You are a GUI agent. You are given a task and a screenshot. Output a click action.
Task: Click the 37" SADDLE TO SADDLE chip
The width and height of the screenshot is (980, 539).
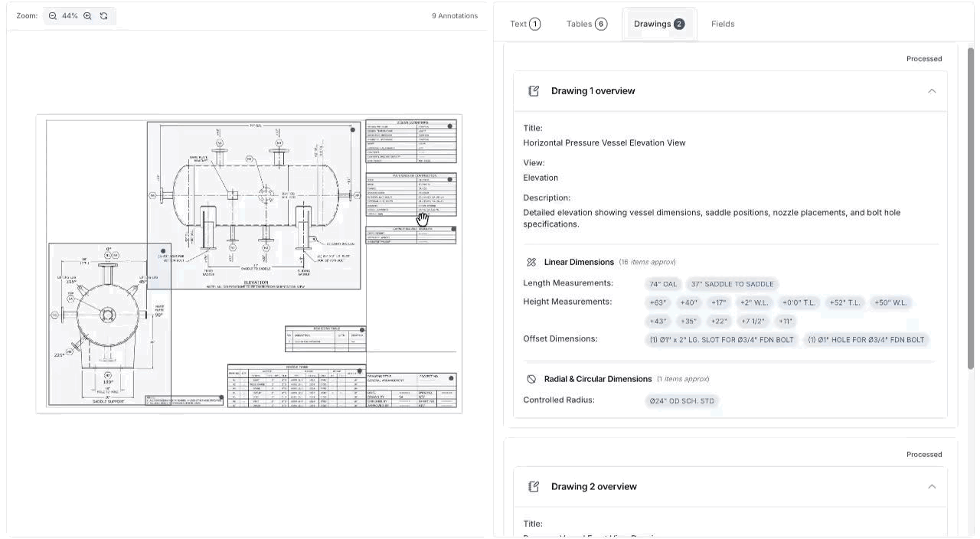pyautogui.click(x=733, y=284)
